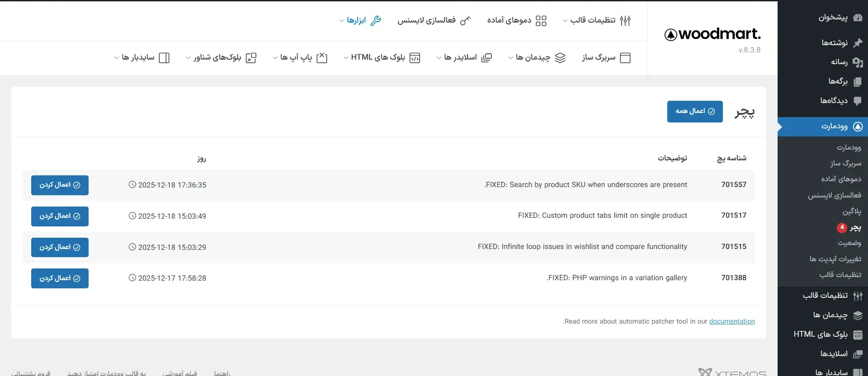Click the Sliders (اسلایدر ها) icon in top nav
Image resolution: width=868 pixels, height=376 pixels.
pyautogui.click(x=486, y=58)
